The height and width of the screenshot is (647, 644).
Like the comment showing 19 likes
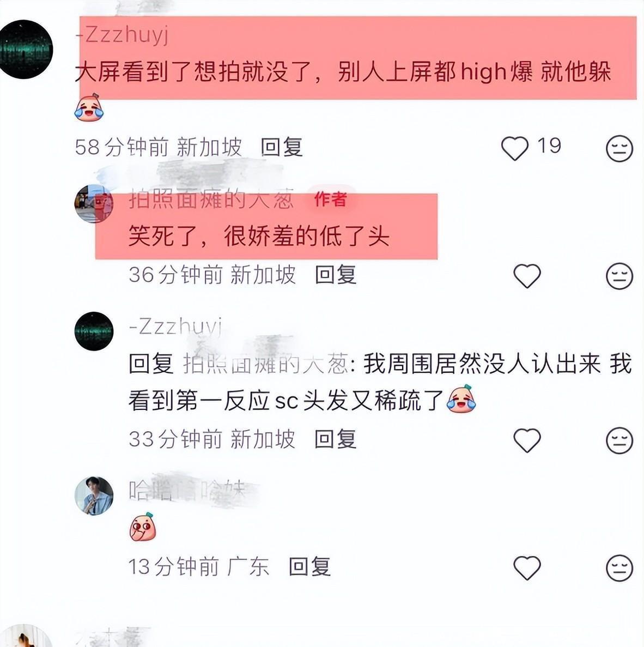tap(514, 148)
